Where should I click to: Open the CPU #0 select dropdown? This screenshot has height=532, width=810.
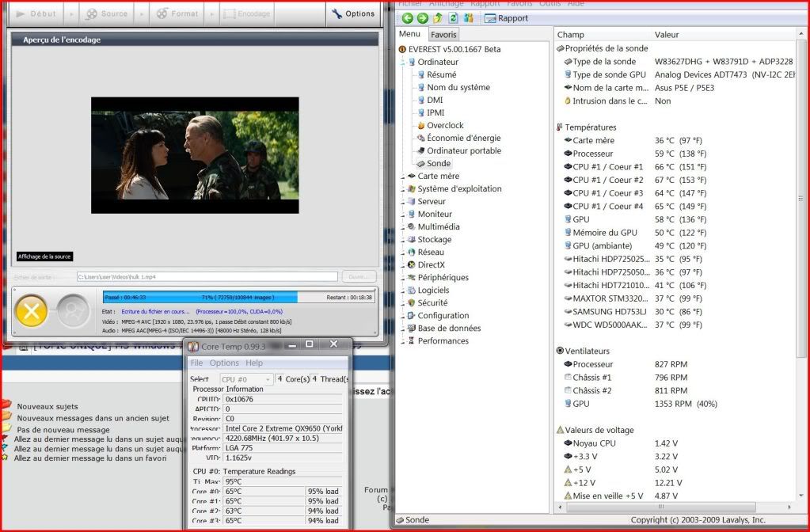coord(245,379)
